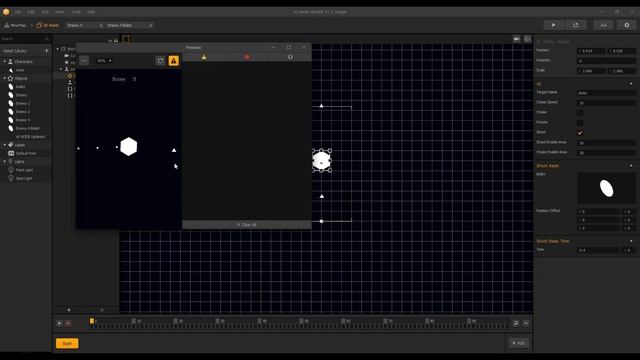
Task: Click the refresh icon in Preview toolbar
Action: (x=160, y=61)
